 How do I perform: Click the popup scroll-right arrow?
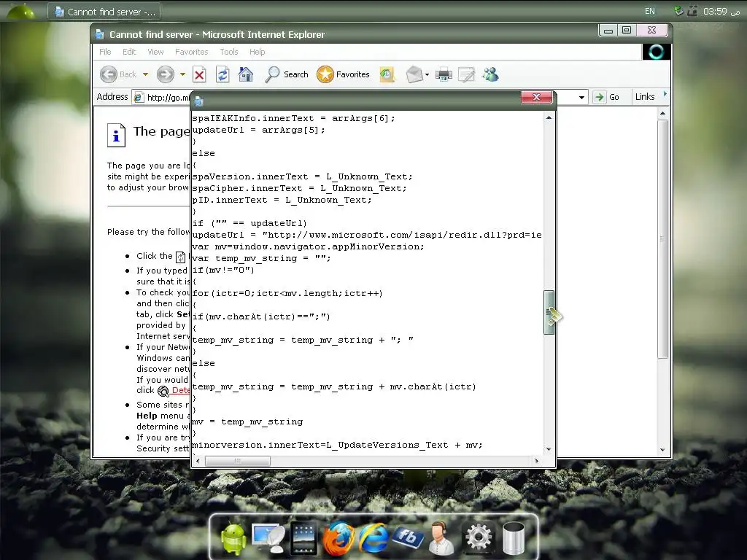(537, 461)
